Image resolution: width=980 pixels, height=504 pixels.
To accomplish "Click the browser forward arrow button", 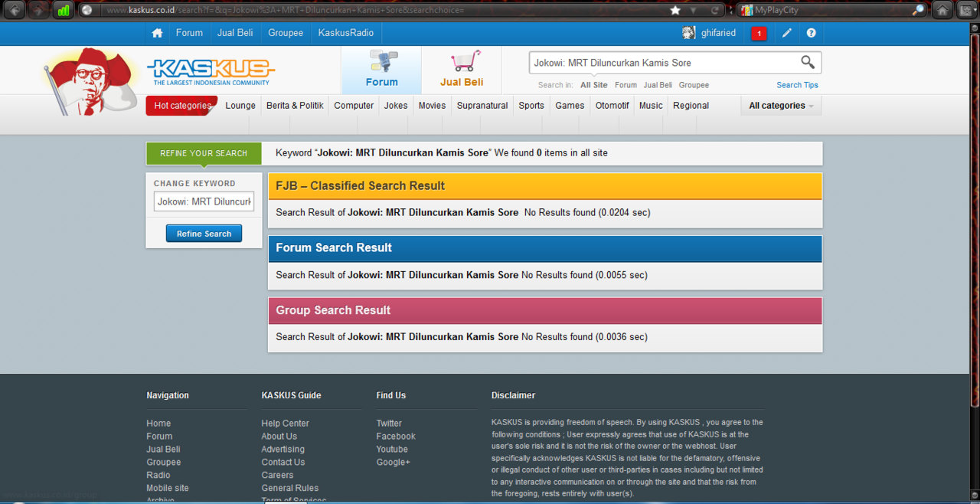I will [38, 10].
